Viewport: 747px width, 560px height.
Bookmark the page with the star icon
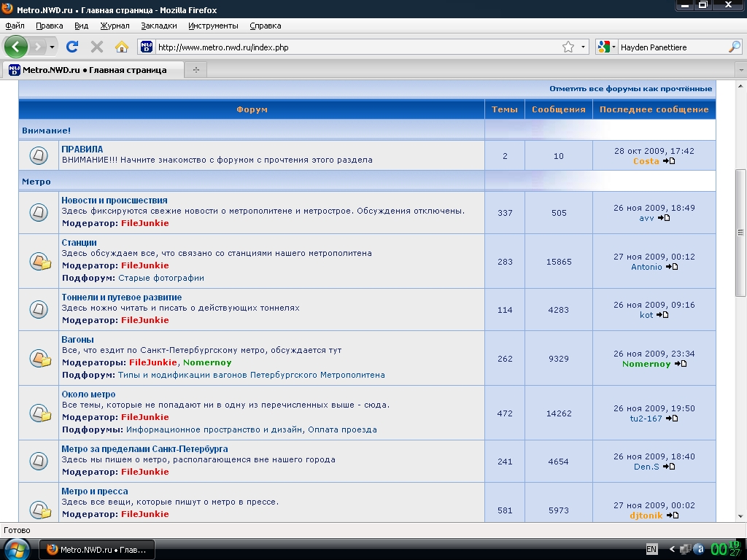coord(568,47)
